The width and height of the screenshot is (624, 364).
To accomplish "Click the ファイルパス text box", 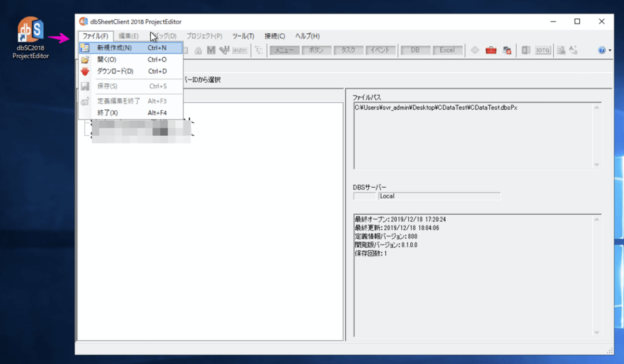I will coord(477,135).
